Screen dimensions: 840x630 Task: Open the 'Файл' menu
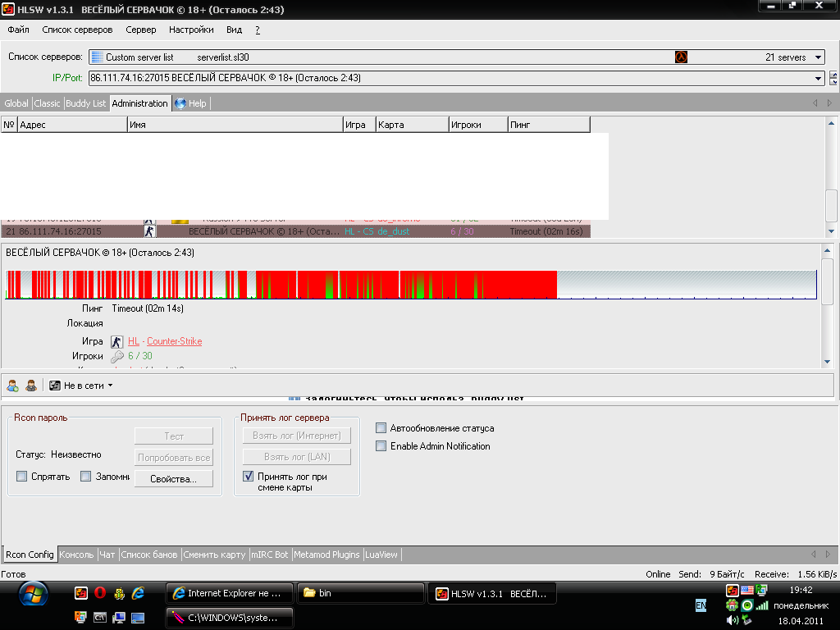pos(18,30)
